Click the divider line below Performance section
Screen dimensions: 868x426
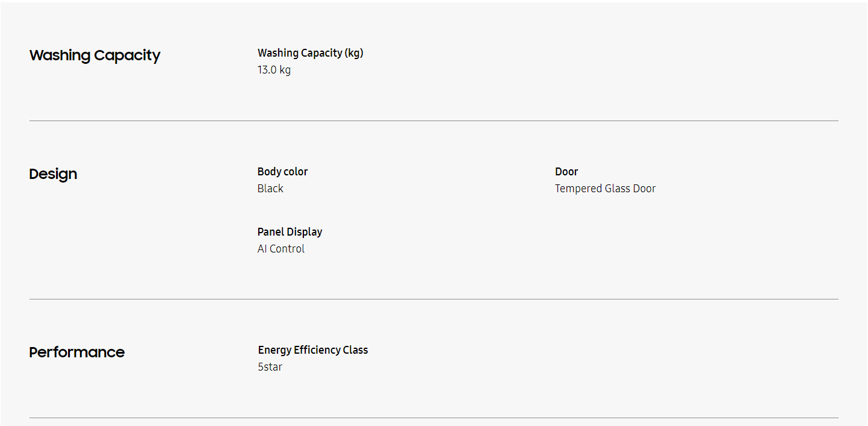(433, 418)
